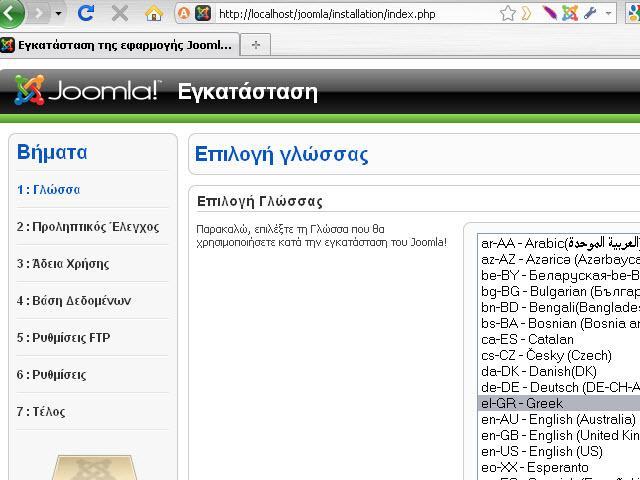
Task: Click the Βήματα sidebar heading
Action: (52, 152)
